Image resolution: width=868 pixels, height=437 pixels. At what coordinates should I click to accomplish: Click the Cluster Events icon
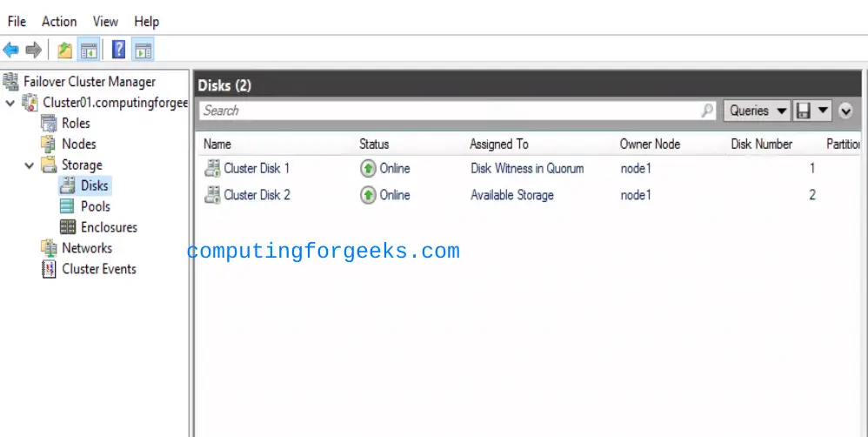pyautogui.click(x=49, y=269)
